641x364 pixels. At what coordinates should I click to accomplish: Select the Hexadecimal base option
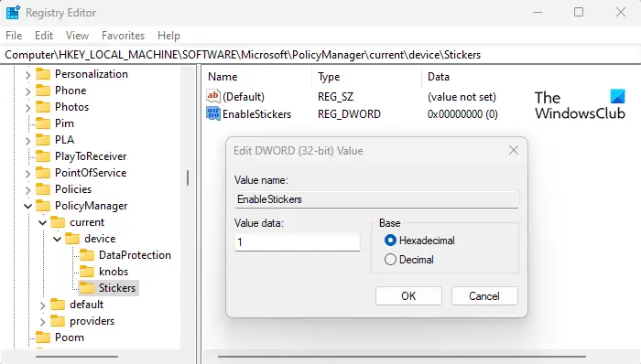click(x=419, y=241)
